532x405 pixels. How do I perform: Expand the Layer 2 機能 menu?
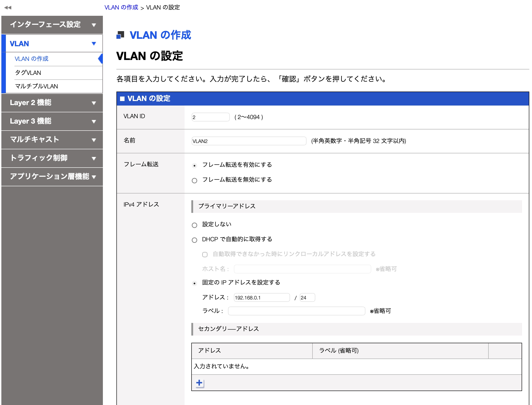52,103
